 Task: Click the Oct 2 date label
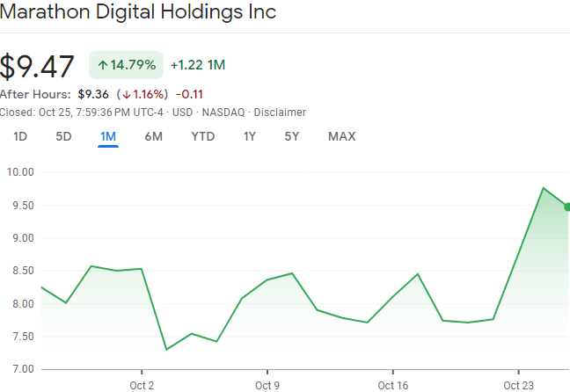pos(142,385)
